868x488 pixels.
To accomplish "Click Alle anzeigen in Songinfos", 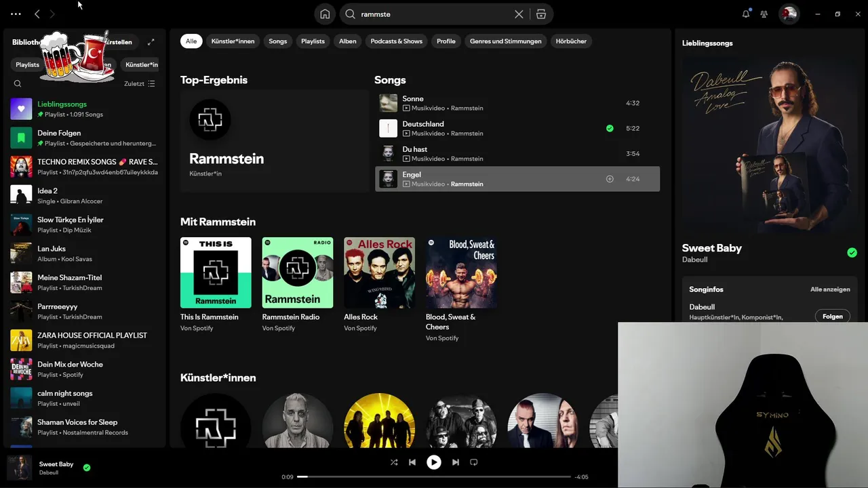I will pyautogui.click(x=830, y=289).
